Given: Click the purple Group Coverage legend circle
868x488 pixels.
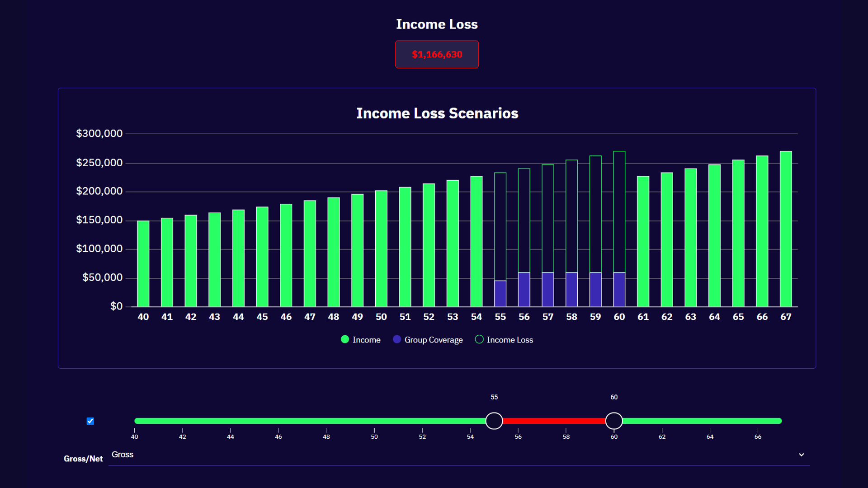Looking at the screenshot, I should (397, 339).
